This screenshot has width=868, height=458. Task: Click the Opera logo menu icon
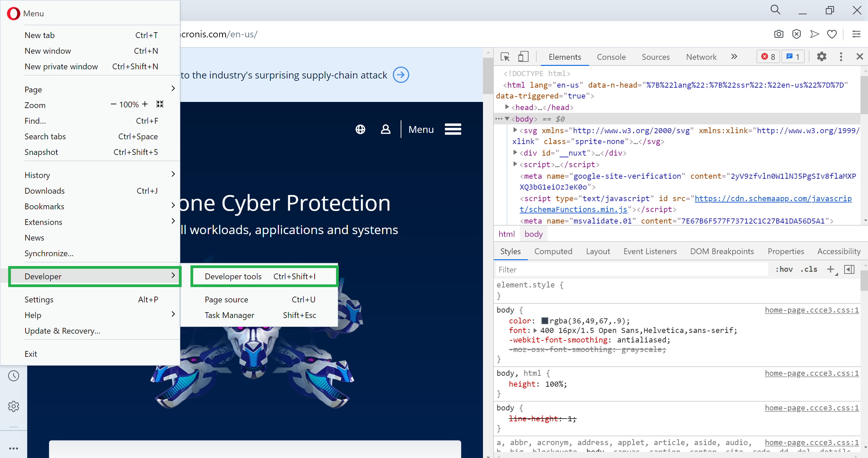click(14, 14)
